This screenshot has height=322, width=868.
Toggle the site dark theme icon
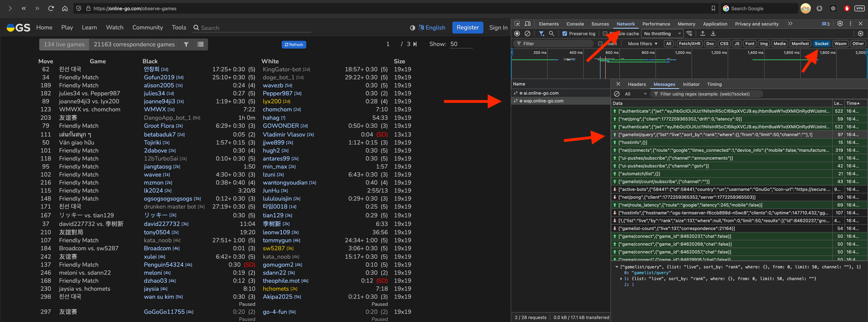click(412, 28)
